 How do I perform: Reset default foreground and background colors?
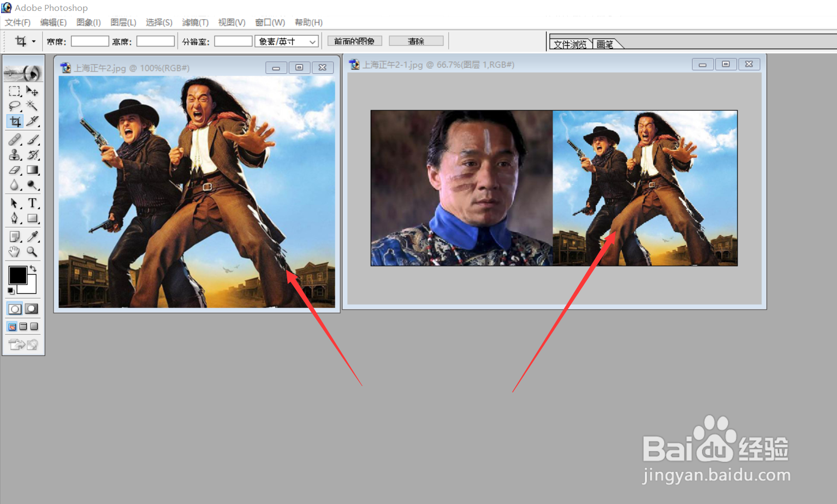point(11,291)
